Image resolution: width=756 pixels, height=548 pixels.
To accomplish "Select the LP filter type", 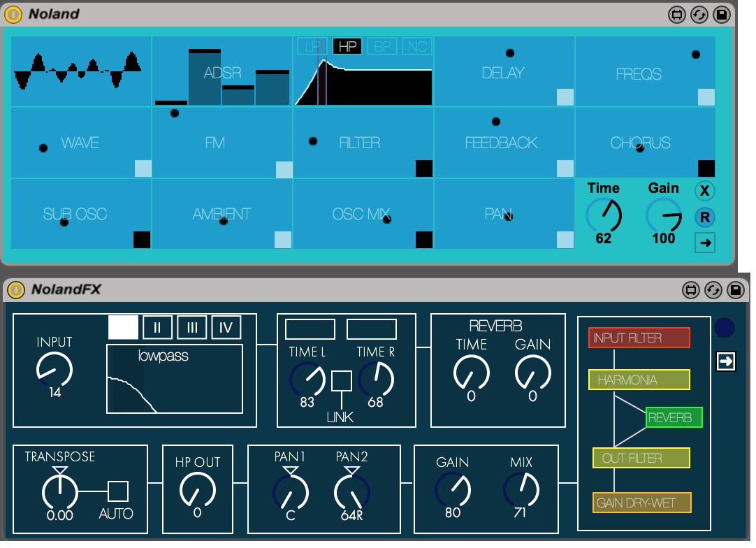I will pos(311,47).
